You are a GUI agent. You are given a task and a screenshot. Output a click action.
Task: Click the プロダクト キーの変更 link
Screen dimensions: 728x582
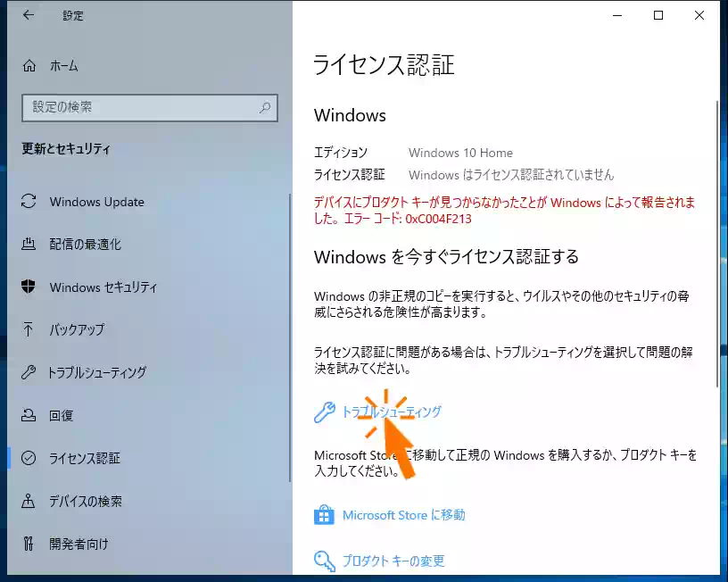[393, 561]
